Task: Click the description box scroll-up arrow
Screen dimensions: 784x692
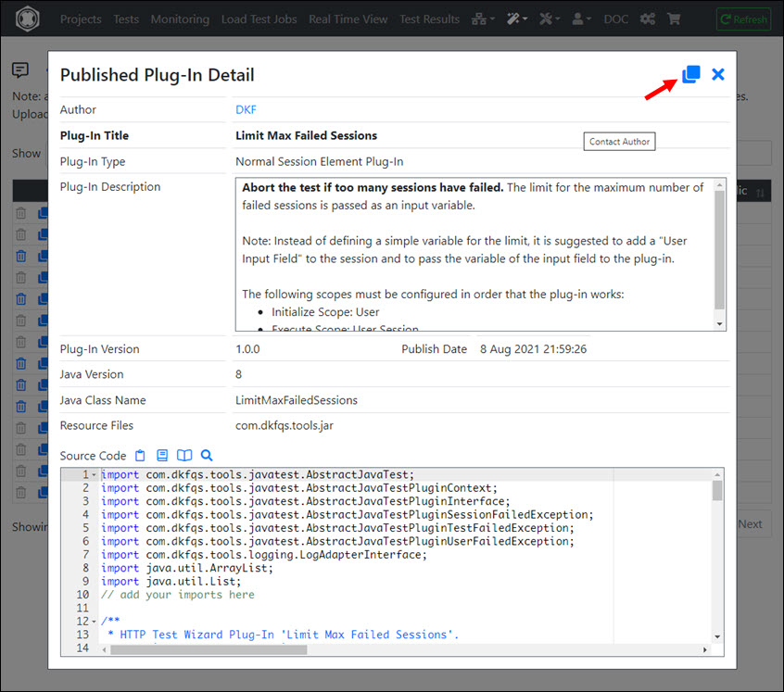Action: (719, 185)
